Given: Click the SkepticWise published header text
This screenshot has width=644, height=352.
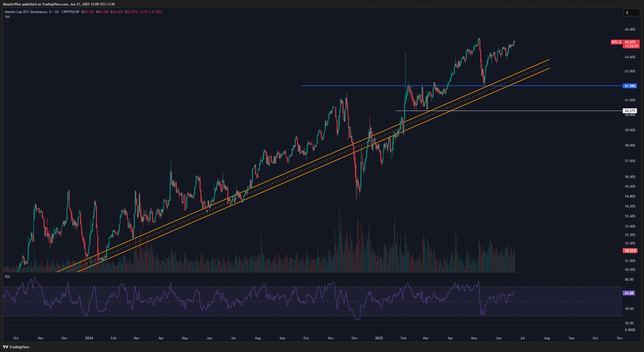Looking at the screenshot, I should (58, 4).
